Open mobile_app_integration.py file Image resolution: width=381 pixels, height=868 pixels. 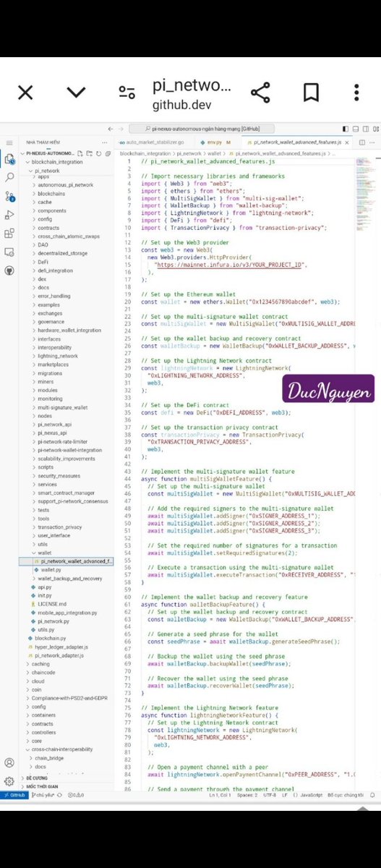point(67,613)
